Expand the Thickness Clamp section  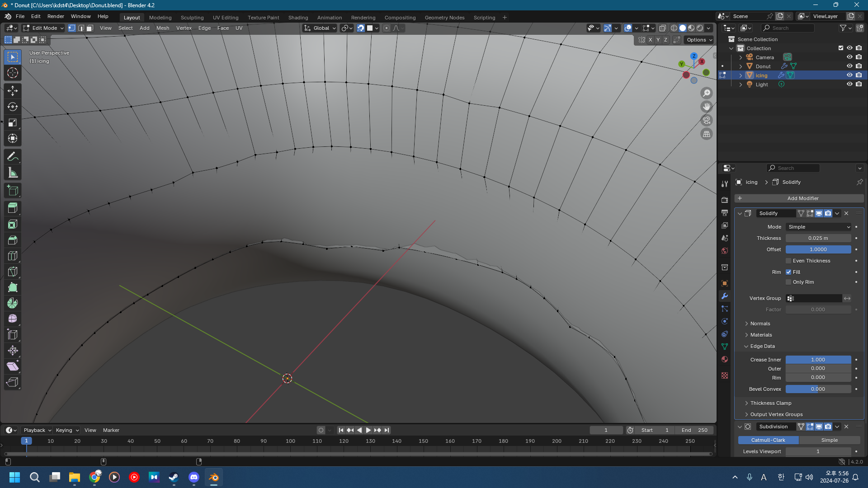[770, 403]
